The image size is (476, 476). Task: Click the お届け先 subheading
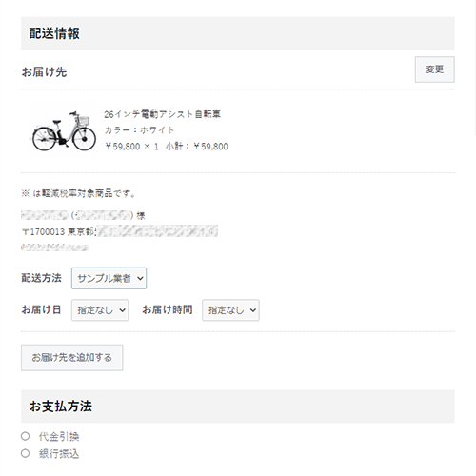pyautogui.click(x=44, y=72)
